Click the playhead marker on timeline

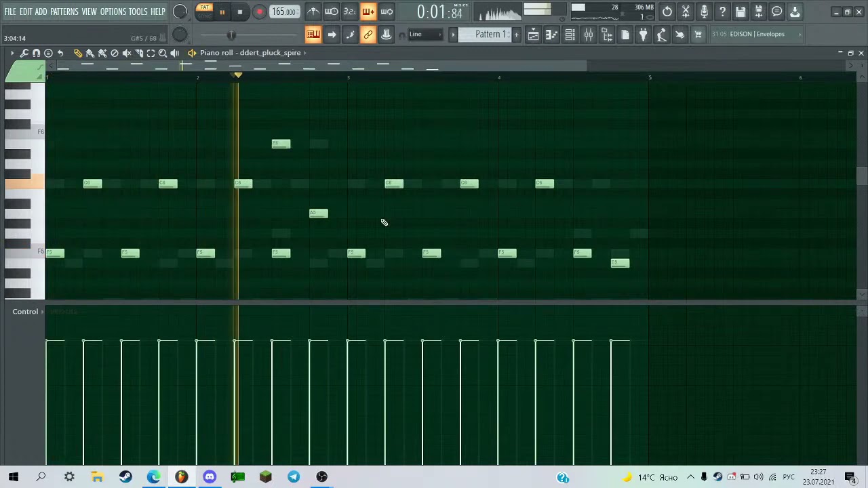(x=237, y=75)
